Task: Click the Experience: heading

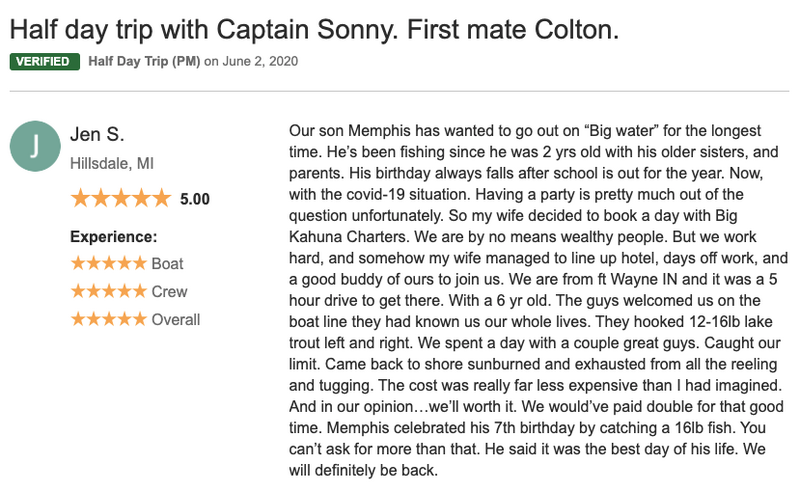Action: tap(114, 237)
